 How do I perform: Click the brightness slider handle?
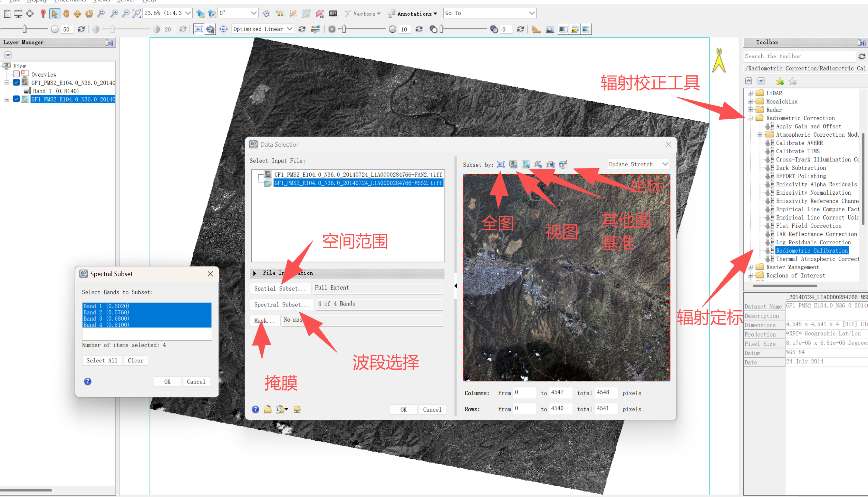pos(25,29)
